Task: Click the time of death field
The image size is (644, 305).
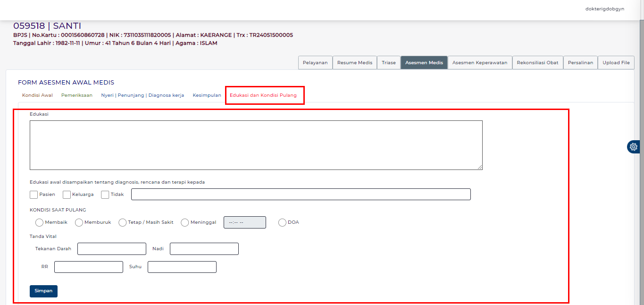Action: (244, 222)
